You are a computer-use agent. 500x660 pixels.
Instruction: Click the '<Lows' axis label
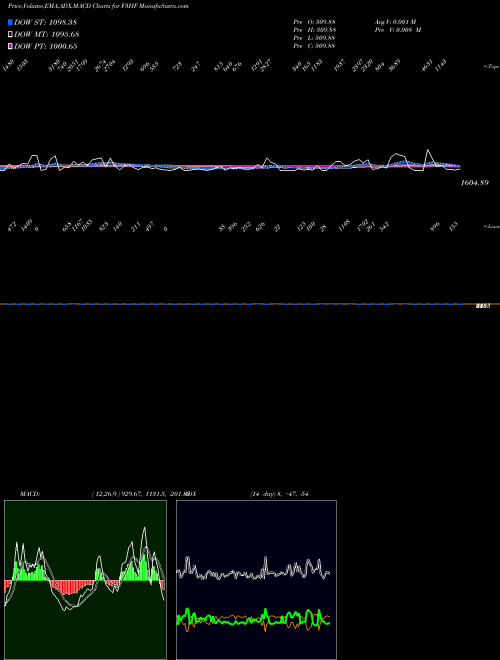(x=492, y=226)
